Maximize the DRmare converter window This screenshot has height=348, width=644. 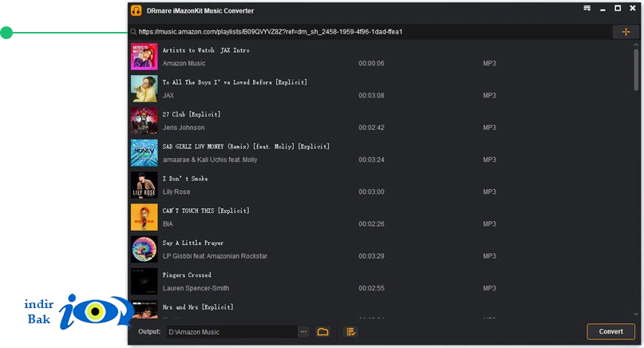(618, 8)
